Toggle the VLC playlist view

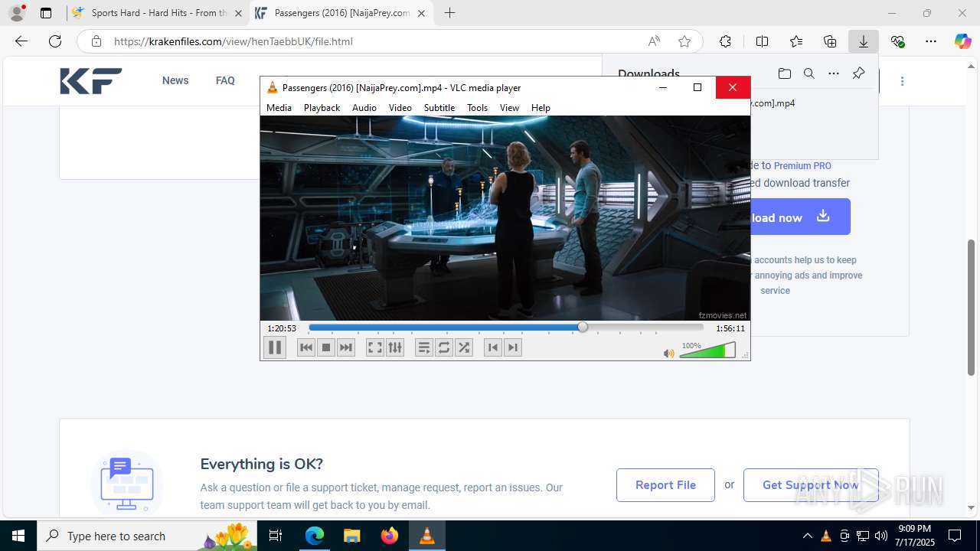click(x=424, y=347)
